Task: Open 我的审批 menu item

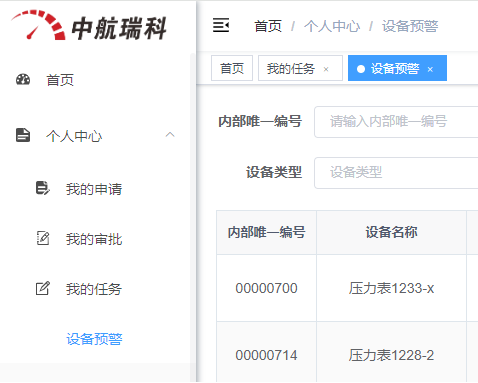Action: pos(95,239)
